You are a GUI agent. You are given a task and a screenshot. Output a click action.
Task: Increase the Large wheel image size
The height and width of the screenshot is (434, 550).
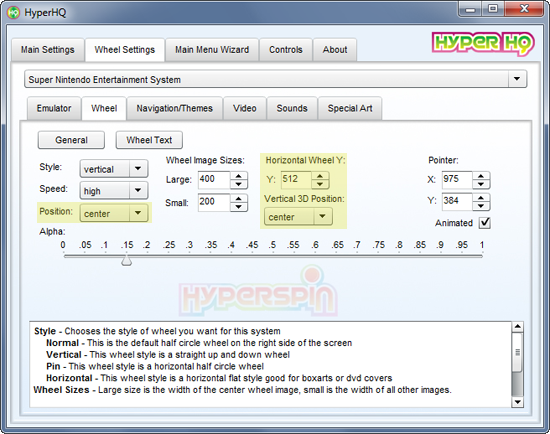pos(239,176)
